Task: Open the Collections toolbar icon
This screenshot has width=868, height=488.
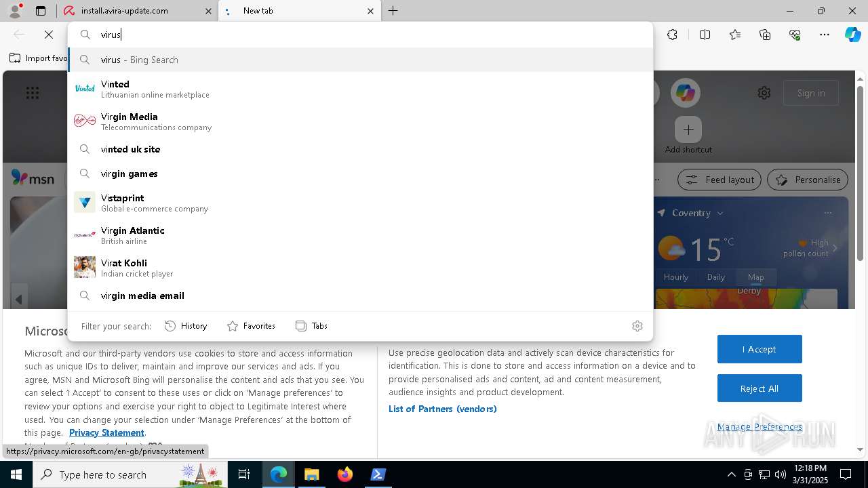Action: [x=765, y=35]
